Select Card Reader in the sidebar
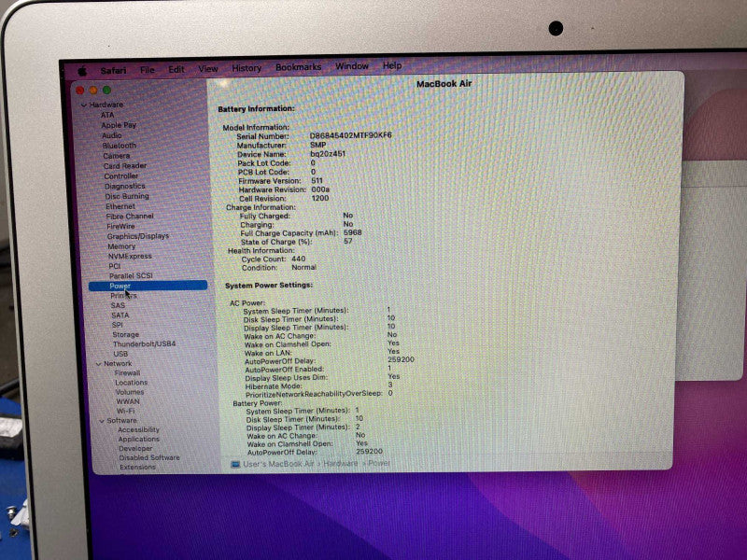Viewport: 747px width, 560px height. click(125, 166)
